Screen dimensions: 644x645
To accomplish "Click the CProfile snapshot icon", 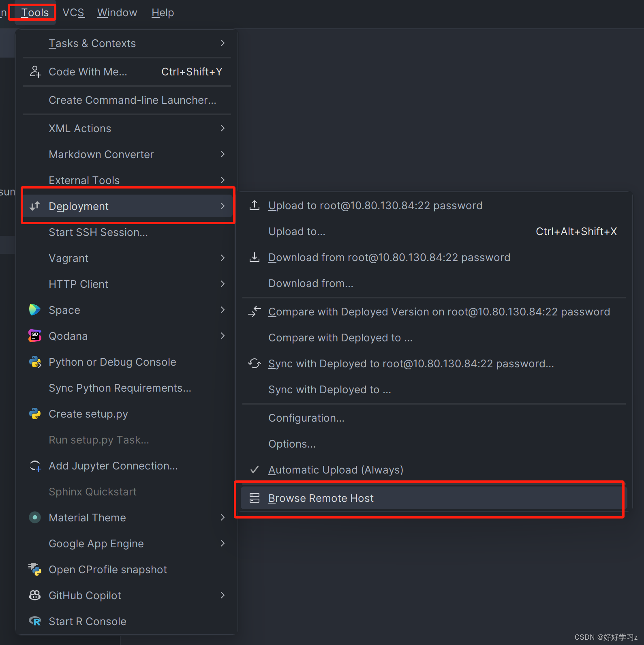I will (35, 569).
